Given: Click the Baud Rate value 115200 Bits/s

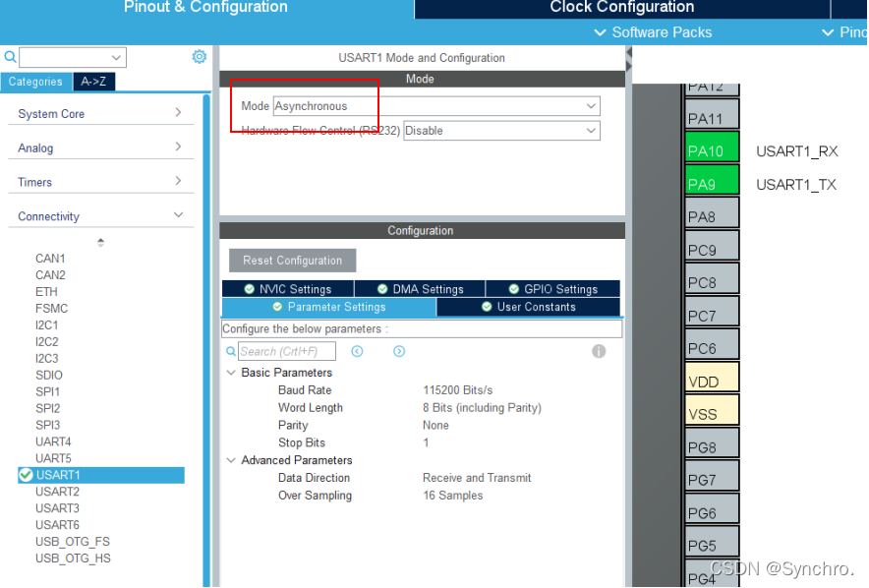Looking at the screenshot, I should point(458,390).
